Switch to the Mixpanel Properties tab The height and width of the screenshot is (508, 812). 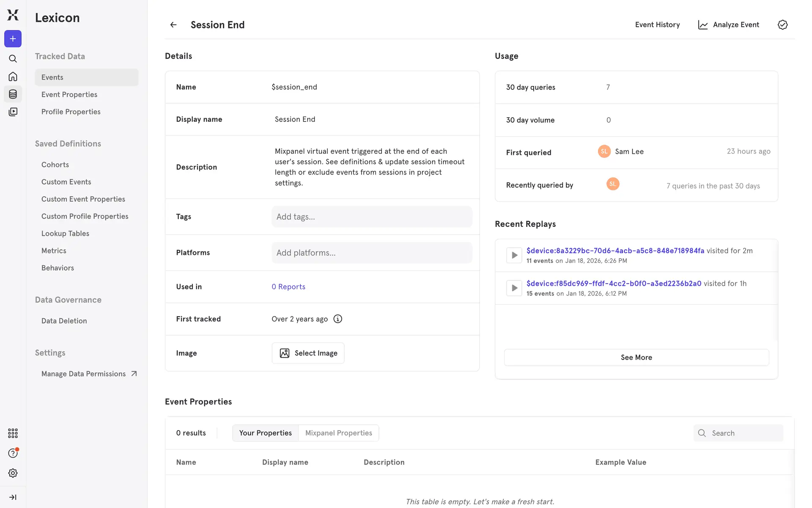[x=338, y=433]
